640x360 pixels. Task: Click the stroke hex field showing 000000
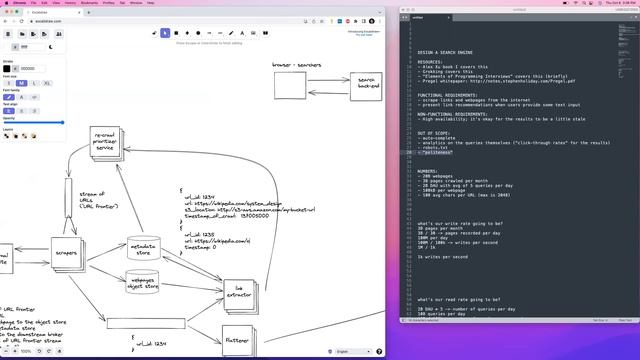click(x=32, y=69)
